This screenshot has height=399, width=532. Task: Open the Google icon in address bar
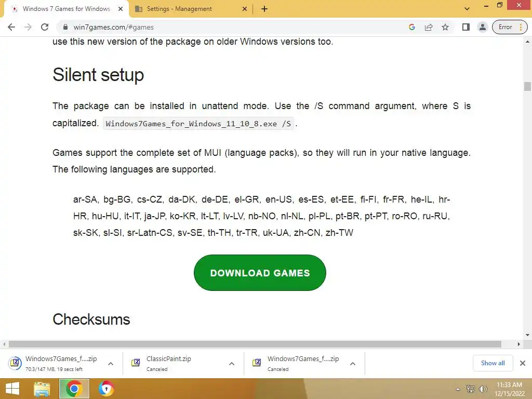point(412,27)
